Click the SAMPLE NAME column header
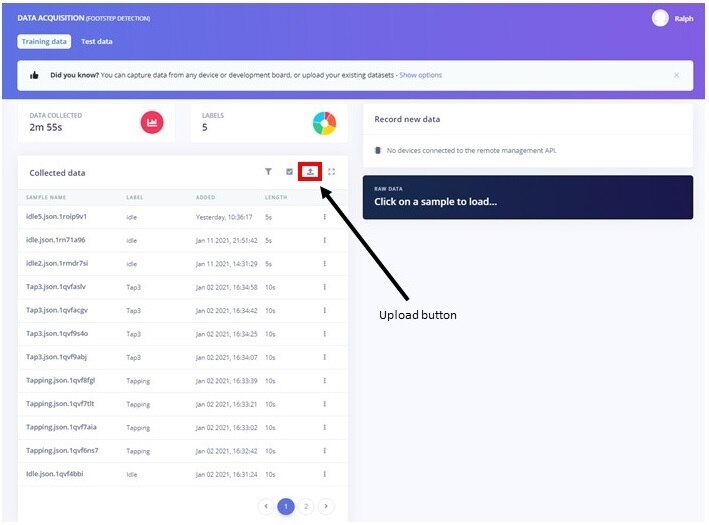 coord(46,198)
